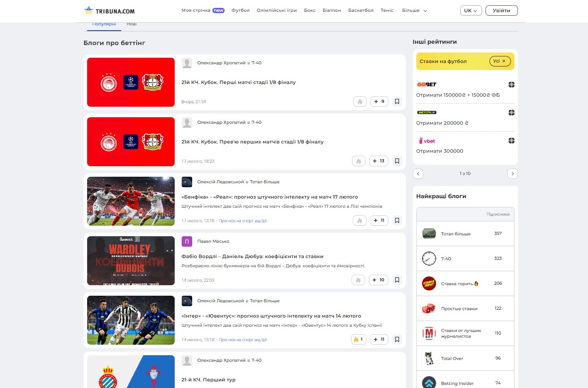Open Ставка горить blog icon

tap(429, 283)
